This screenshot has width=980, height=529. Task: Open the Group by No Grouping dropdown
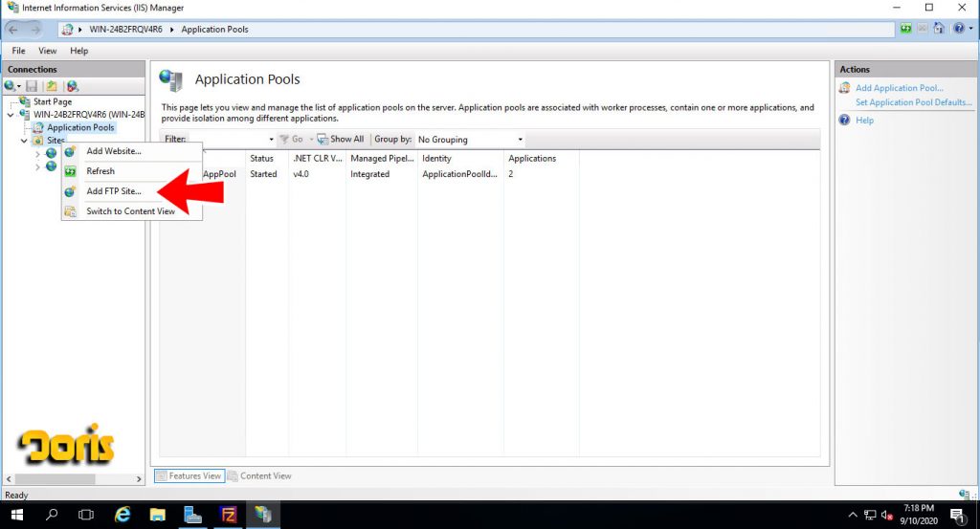(x=520, y=140)
